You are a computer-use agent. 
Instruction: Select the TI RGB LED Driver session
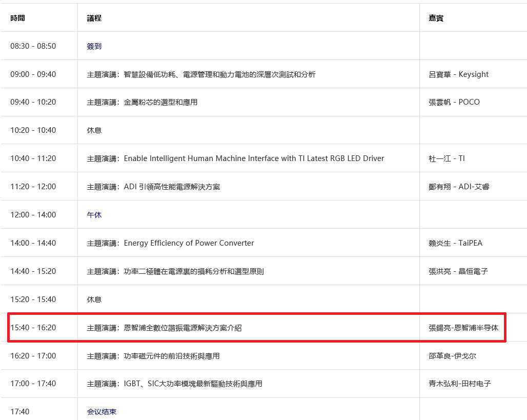coord(235,158)
